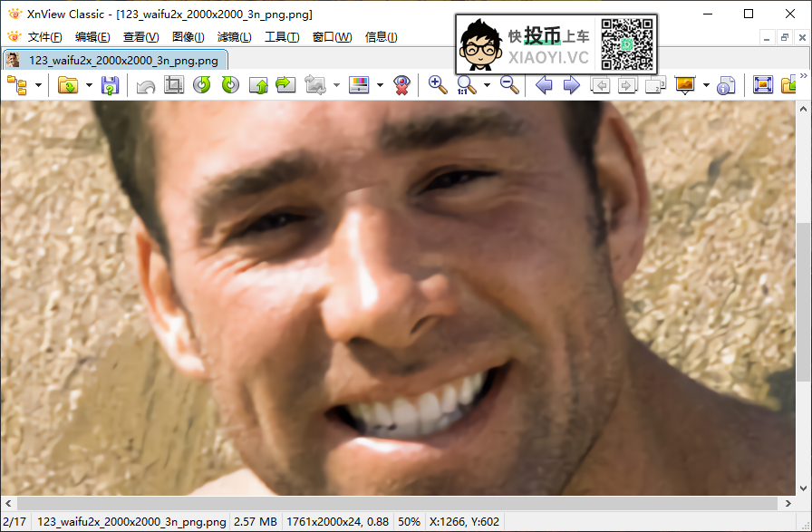Click the open file folder icon

tap(68, 85)
